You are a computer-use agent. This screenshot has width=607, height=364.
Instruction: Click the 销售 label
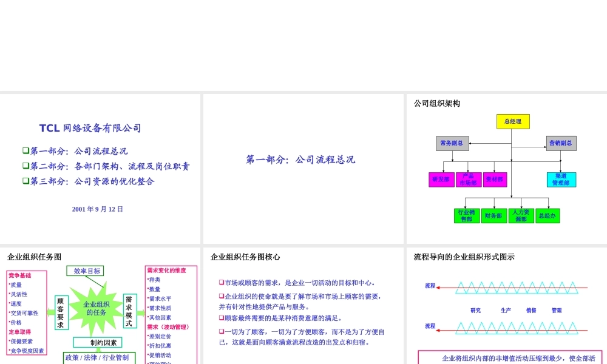(x=532, y=311)
